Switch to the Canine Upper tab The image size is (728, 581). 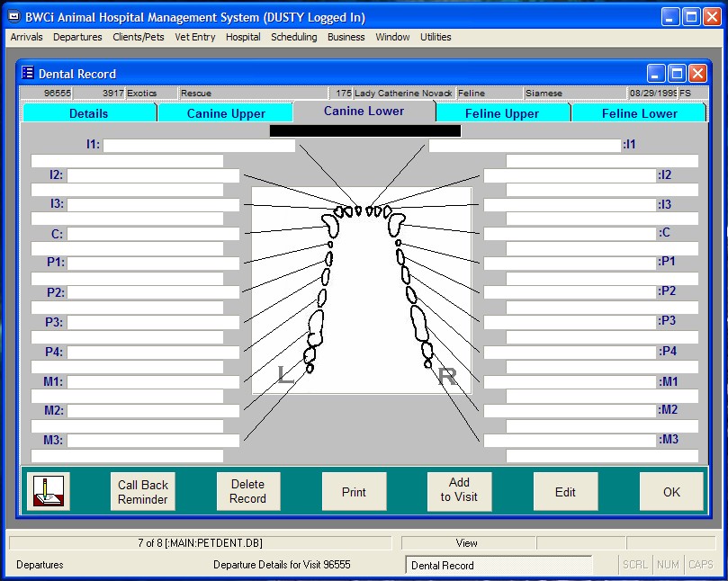pyautogui.click(x=226, y=113)
